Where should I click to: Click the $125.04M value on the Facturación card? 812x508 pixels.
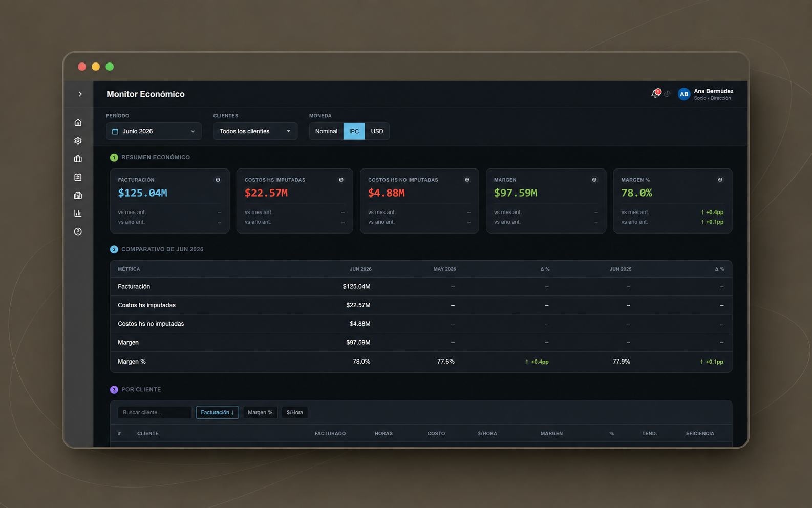pyautogui.click(x=143, y=193)
